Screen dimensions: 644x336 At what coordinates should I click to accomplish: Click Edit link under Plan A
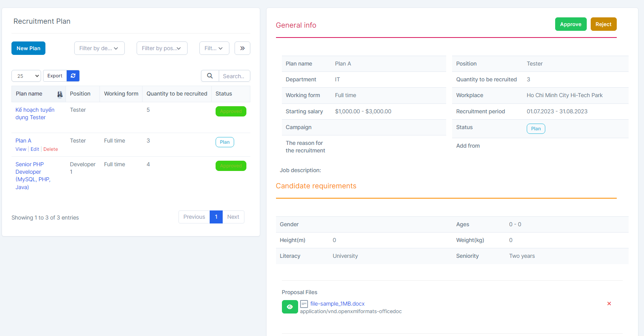[35, 149]
